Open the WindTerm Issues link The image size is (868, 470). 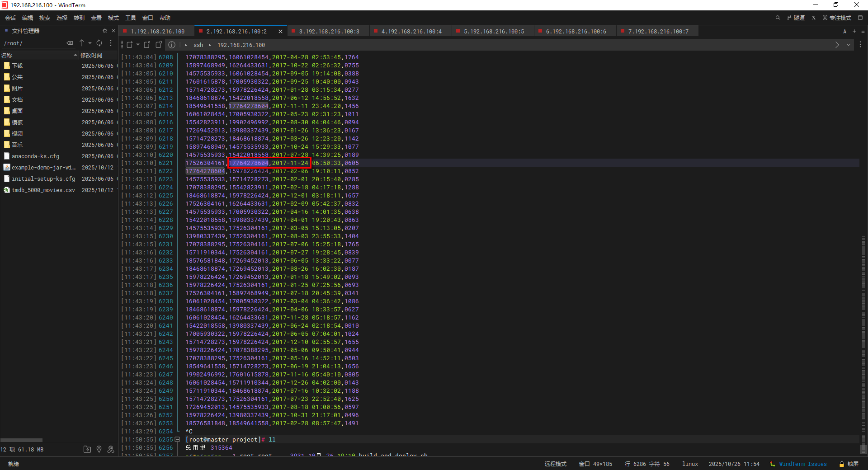802,464
